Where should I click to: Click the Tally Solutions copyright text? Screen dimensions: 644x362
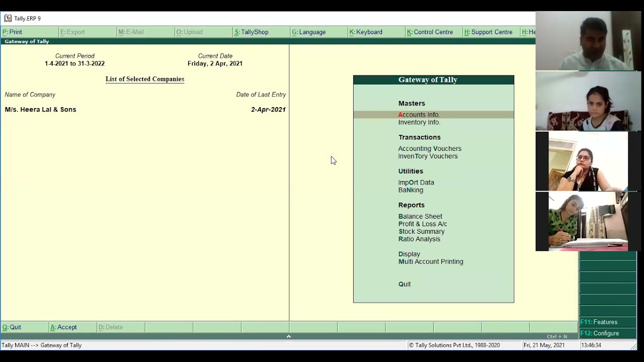454,345
